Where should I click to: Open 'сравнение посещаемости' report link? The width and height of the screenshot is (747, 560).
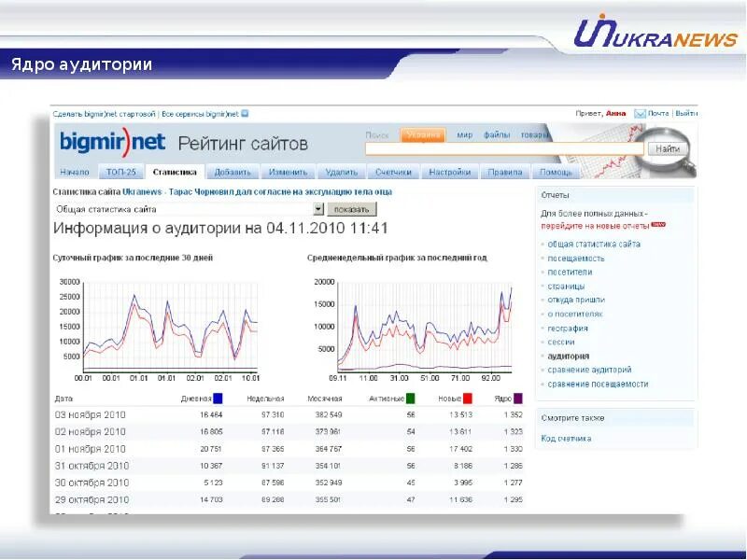coord(598,384)
